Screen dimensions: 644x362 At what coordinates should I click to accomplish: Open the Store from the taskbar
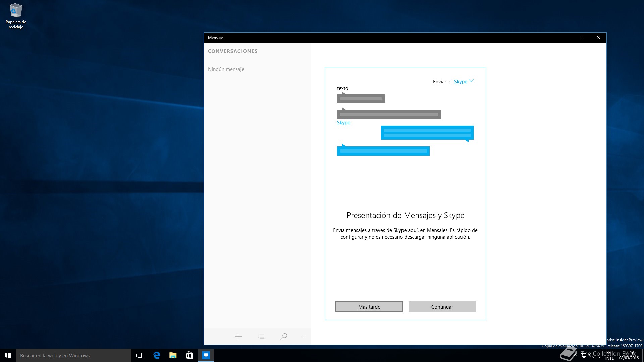click(x=189, y=355)
